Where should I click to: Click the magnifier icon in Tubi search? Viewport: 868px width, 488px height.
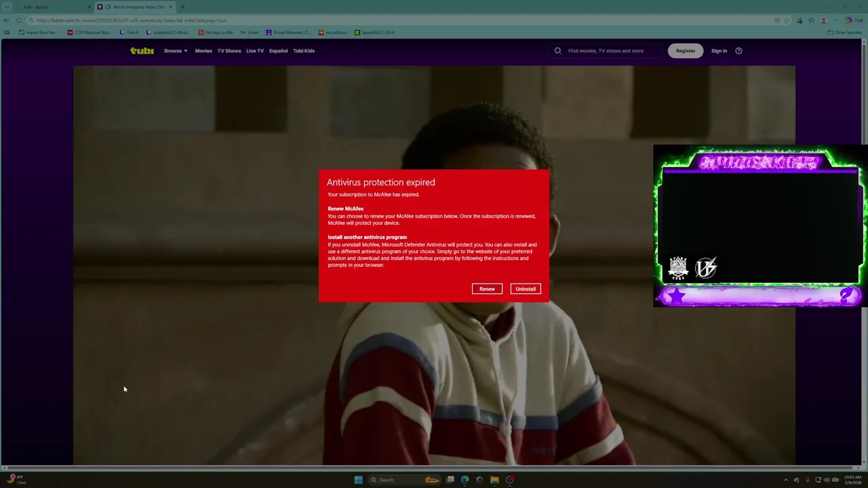point(558,51)
